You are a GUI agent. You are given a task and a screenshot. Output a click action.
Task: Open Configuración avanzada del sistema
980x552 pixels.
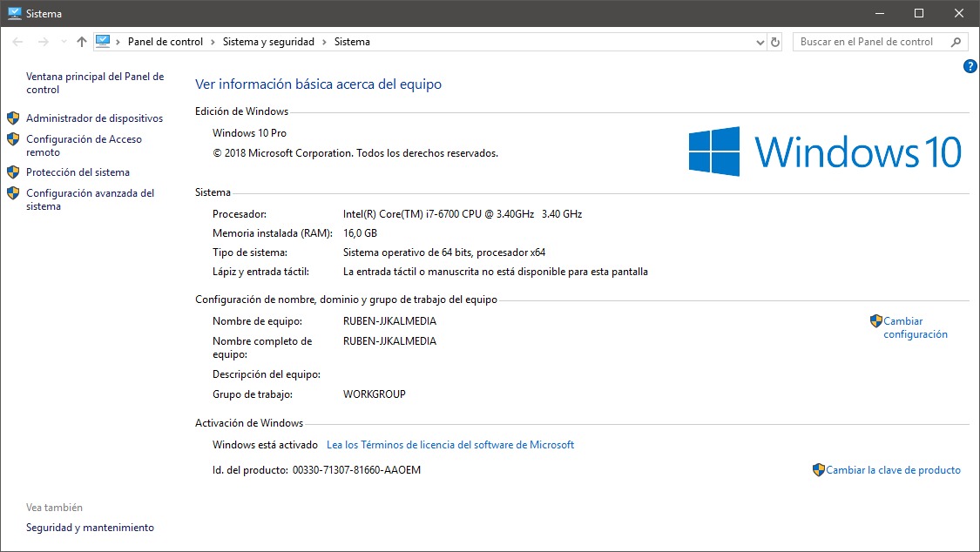[90, 200]
